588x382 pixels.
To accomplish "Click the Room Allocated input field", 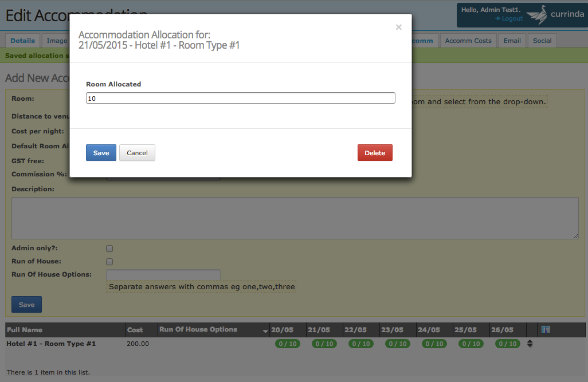I will coord(240,98).
